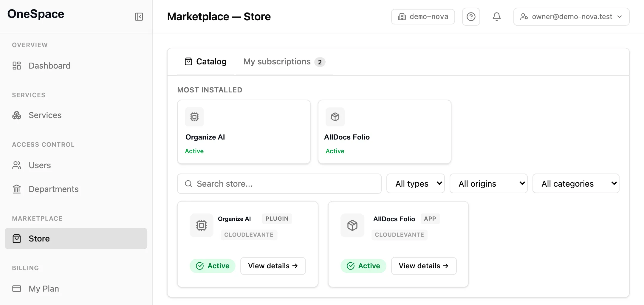Click the Catalog tab bag icon
The image size is (644, 305).
click(188, 61)
